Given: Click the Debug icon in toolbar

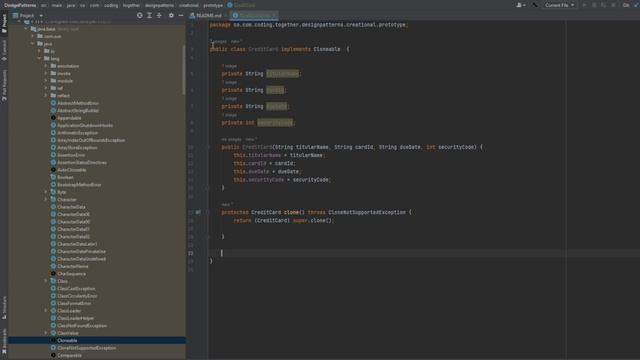Looking at the screenshot, I should [594, 5].
